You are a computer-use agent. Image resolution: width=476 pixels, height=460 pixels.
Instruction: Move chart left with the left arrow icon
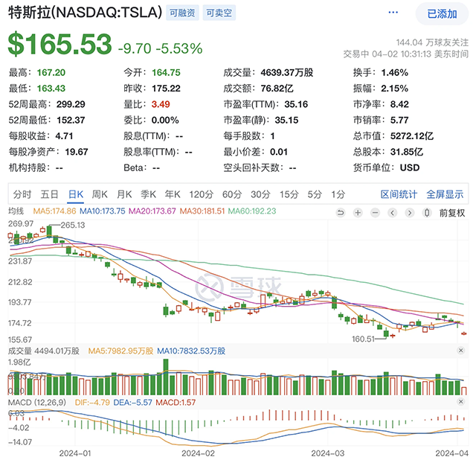pyautogui.click(x=392, y=213)
